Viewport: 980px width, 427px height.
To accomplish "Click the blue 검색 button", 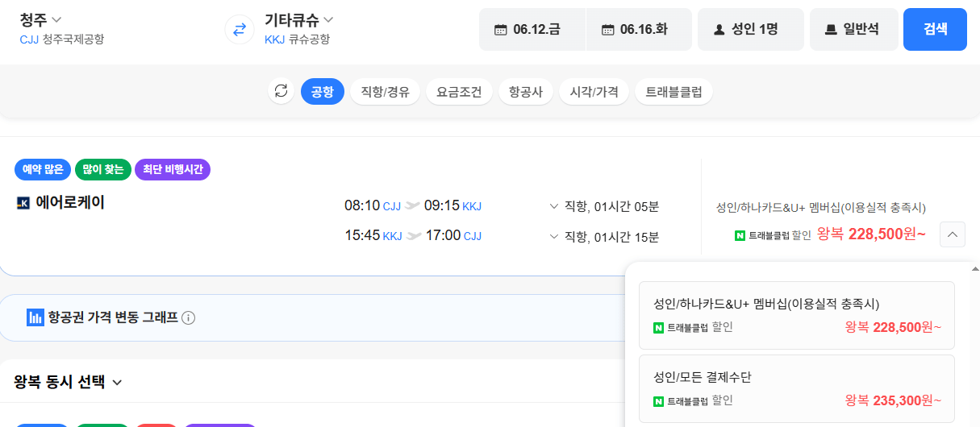I will 935,29.
